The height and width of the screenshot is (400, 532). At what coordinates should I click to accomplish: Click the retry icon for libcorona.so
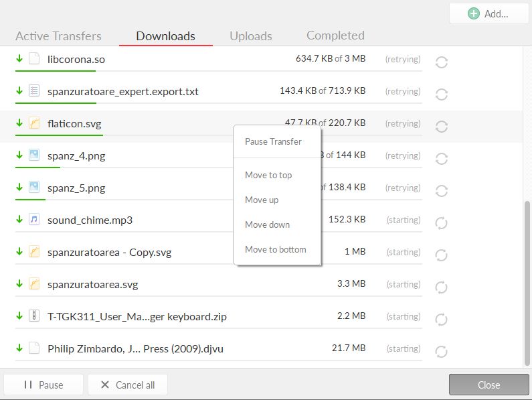(x=442, y=62)
